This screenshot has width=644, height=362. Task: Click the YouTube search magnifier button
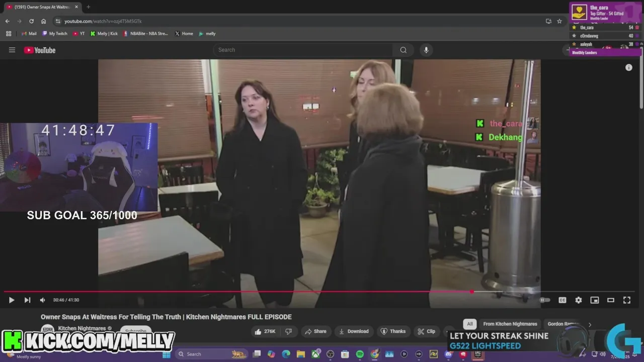tap(403, 50)
